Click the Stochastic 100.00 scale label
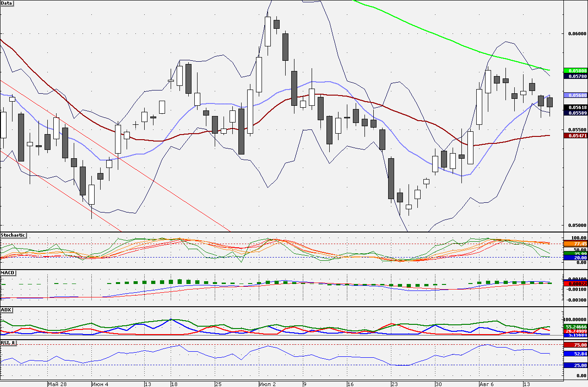Viewport: 588px width, 387px height. click(578, 238)
